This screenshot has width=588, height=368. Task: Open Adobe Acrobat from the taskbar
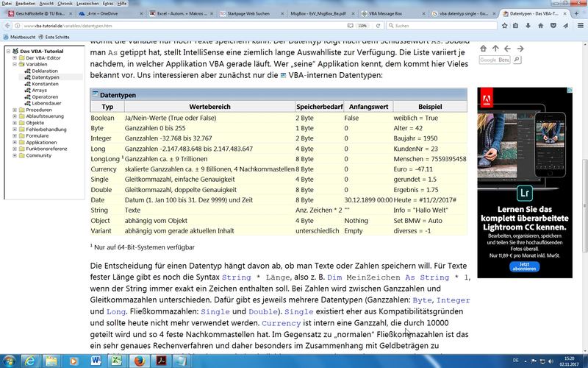tap(160, 361)
